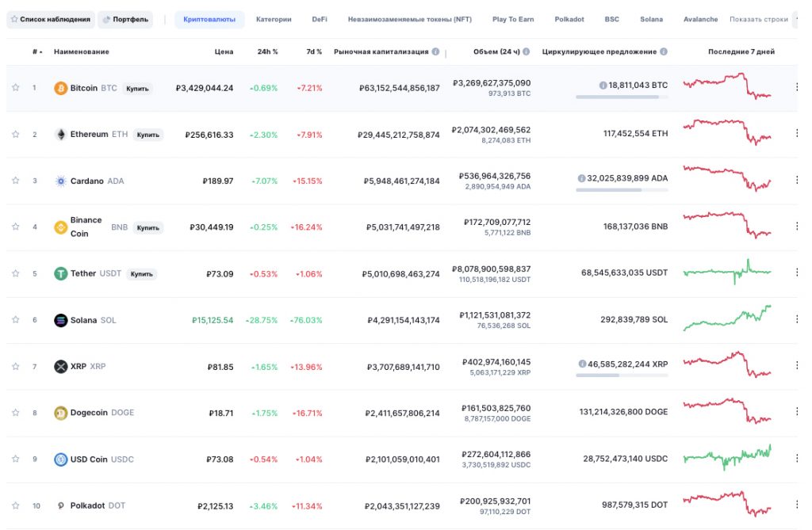Viewport: 812px width, 530px height.
Task: Click the Binance Coin logo icon
Action: 60,227
